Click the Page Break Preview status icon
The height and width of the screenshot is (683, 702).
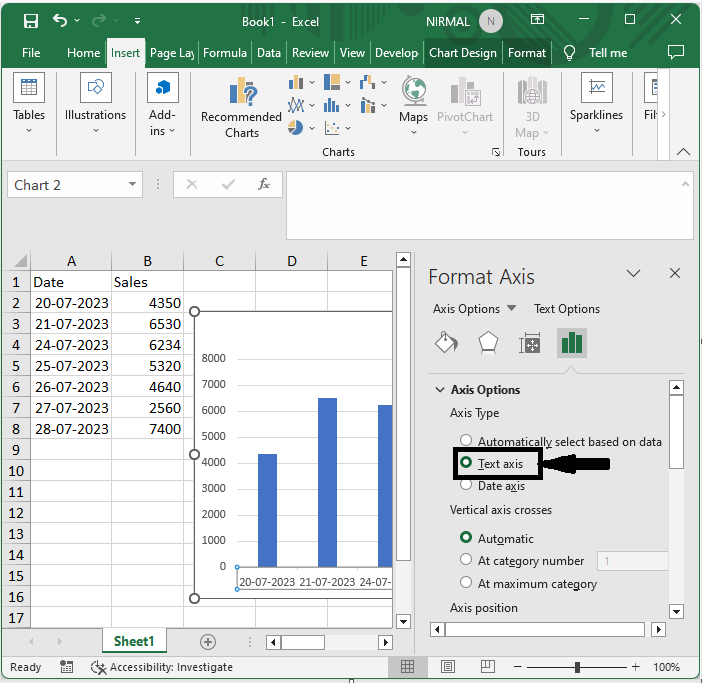click(489, 667)
